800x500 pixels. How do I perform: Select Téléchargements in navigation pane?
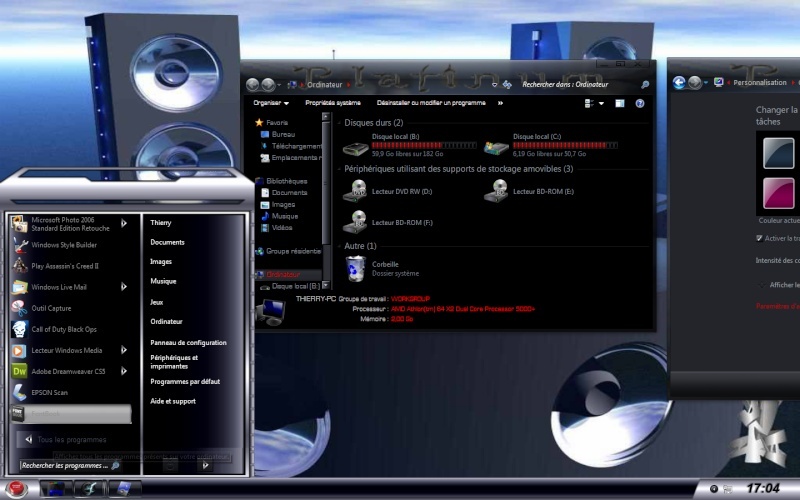pos(292,146)
